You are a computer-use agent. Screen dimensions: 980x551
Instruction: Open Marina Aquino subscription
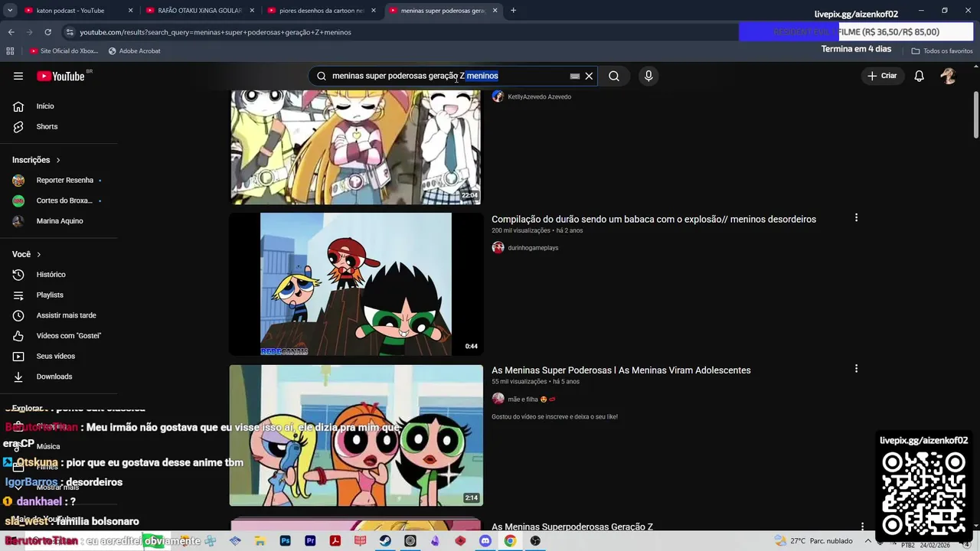click(58, 221)
